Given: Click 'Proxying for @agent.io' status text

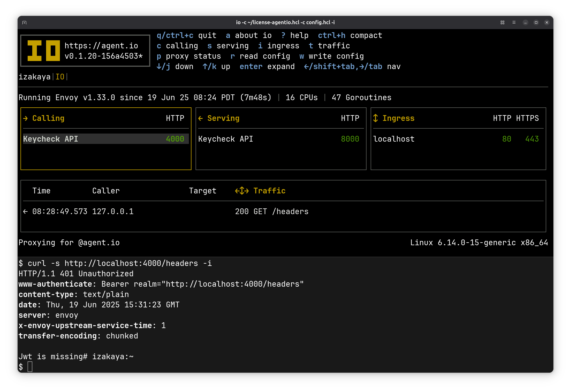Looking at the screenshot, I should point(69,243).
